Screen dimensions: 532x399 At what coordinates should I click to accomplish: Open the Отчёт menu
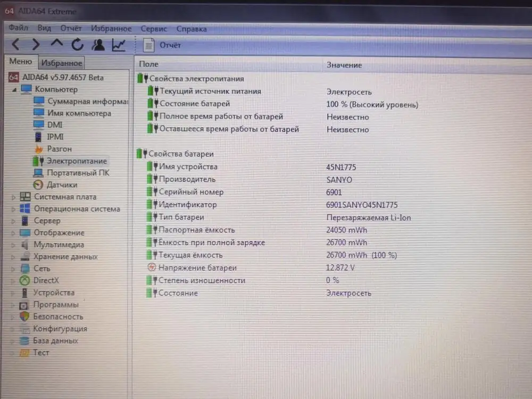point(71,28)
